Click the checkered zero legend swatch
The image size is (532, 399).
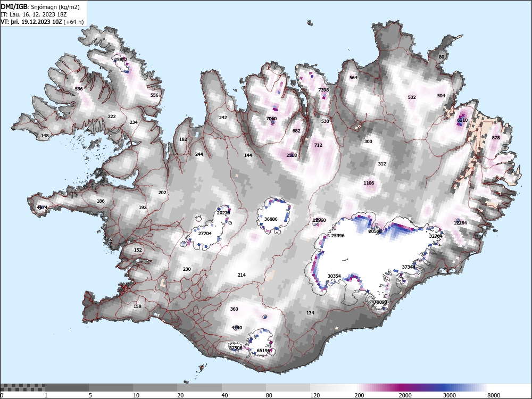tap(22, 387)
